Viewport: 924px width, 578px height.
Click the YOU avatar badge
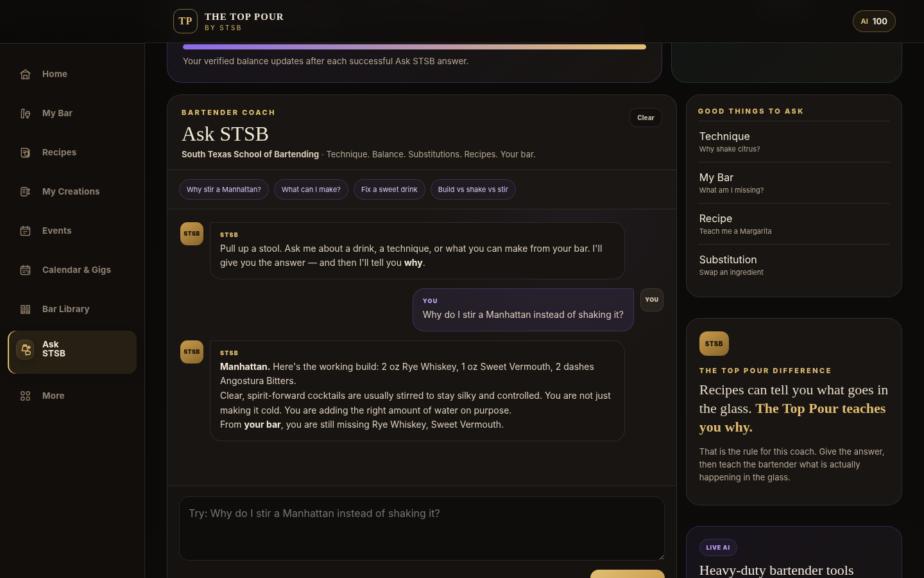coord(652,300)
